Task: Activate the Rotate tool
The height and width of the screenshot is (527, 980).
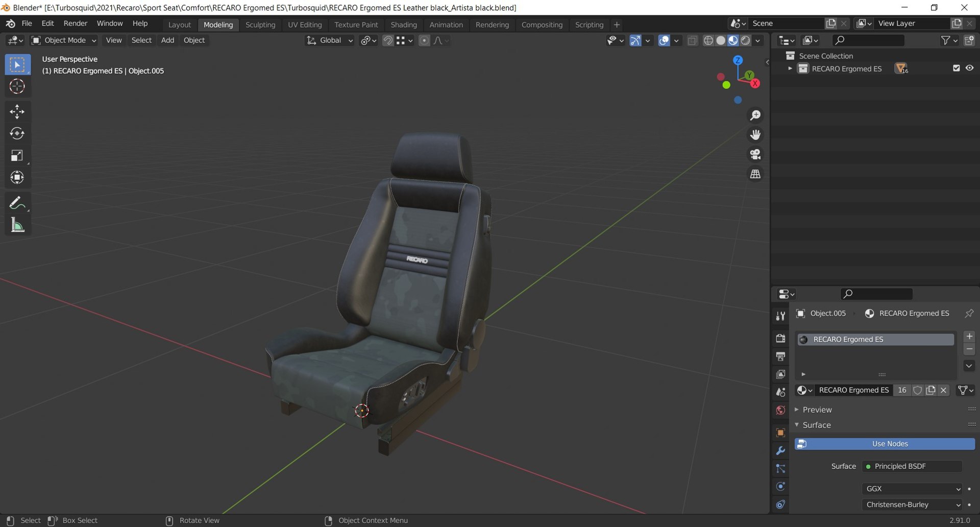Action: click(x=17, y=133)
